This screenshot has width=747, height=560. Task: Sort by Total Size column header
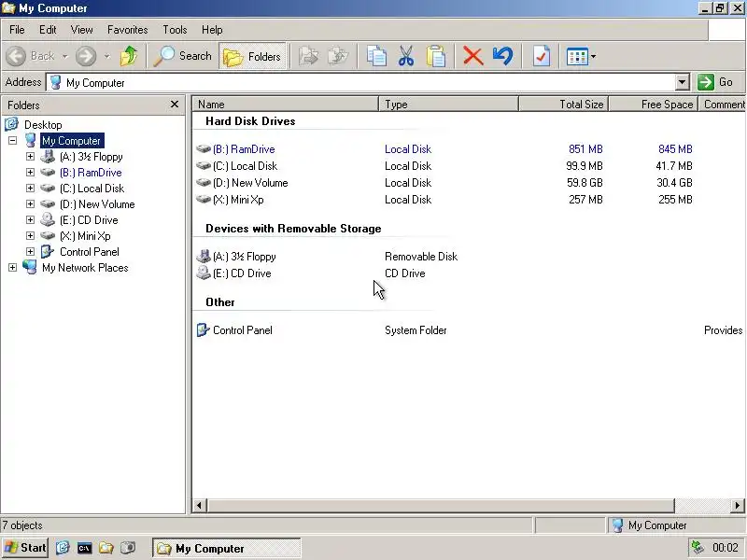coord(563,104)
